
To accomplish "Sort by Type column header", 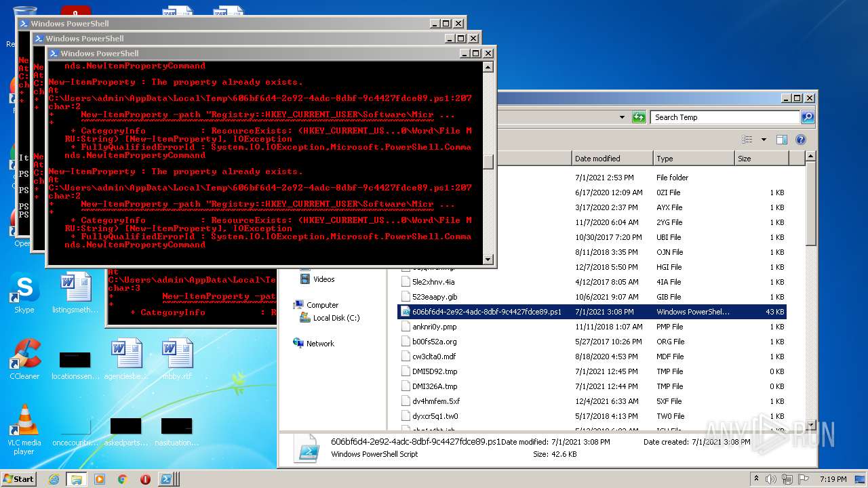I will pyautogui.click(x=694, y=159).
